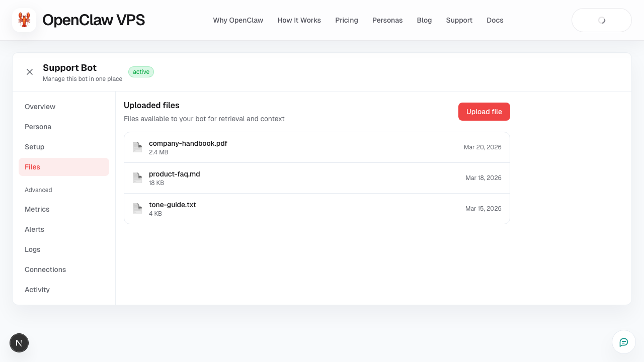
Task: Select the Files section in sidebar
Action: [32, 167]
